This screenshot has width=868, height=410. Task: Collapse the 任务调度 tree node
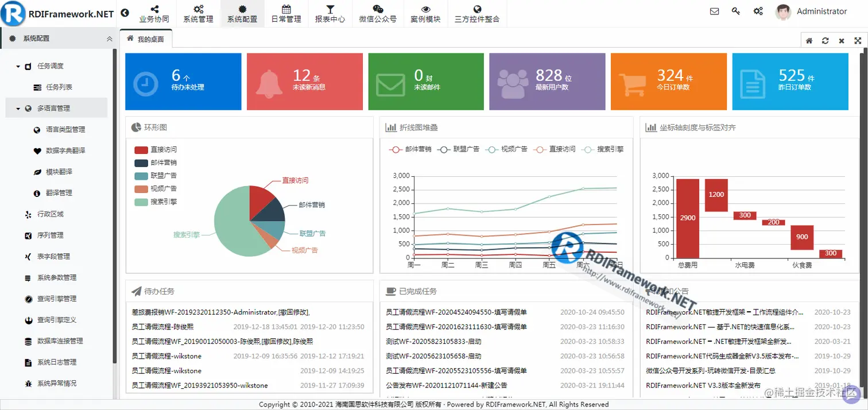[x=18, y=67]
